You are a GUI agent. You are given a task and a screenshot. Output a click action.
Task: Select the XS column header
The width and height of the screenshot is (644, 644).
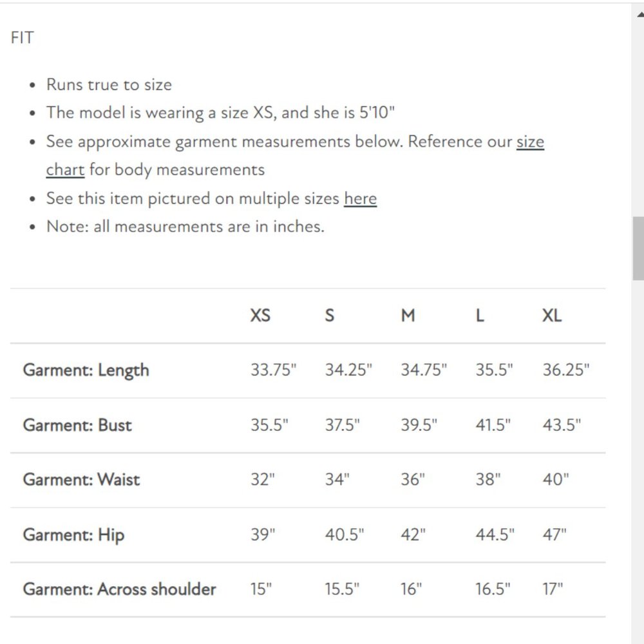click(x=260, y=316)
